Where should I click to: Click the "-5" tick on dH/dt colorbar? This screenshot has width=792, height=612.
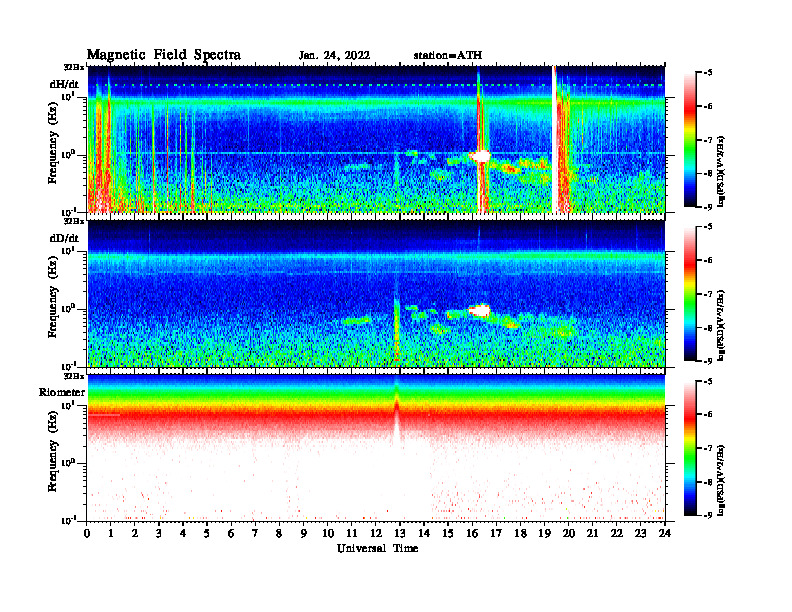pyautogui.click(x=708, y=73)
